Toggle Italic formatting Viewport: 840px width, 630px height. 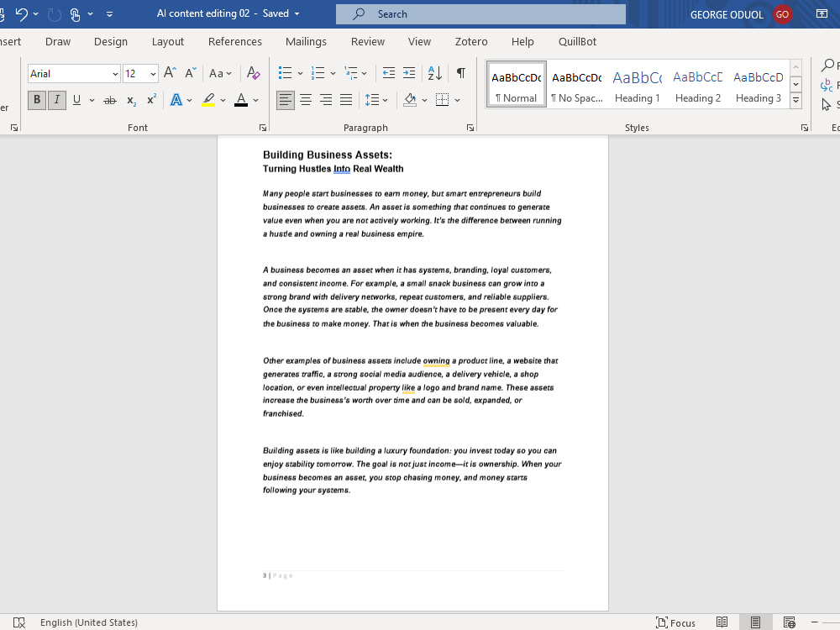tap(57, 100)
